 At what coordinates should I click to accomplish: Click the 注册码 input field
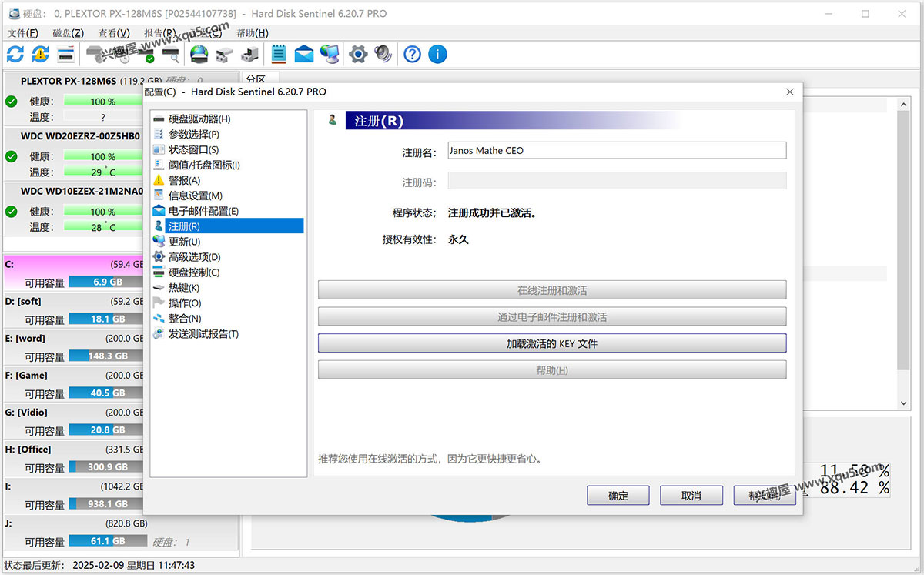617,181
